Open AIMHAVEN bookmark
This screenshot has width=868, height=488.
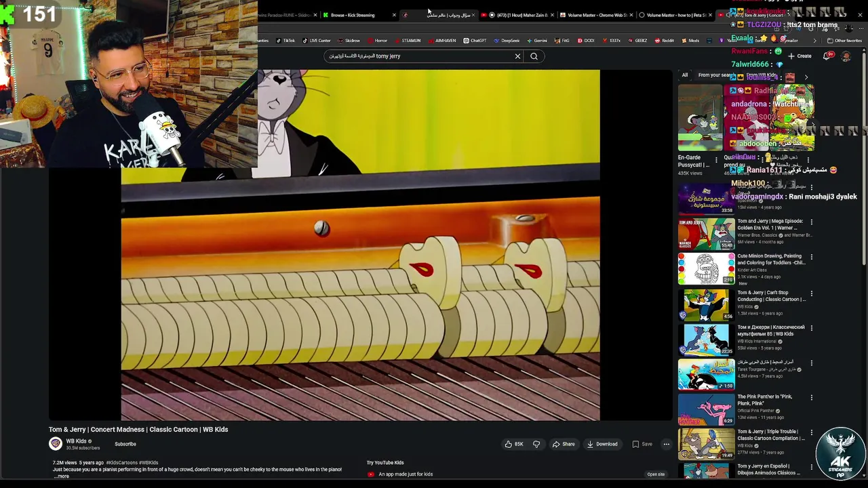pos(441,41)
